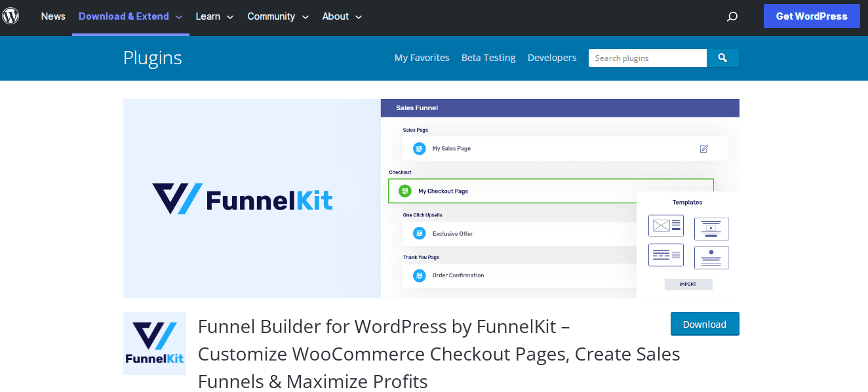868x392 pixels.
Task: Download the FunnelKit plugin
Action: (705, 324)
